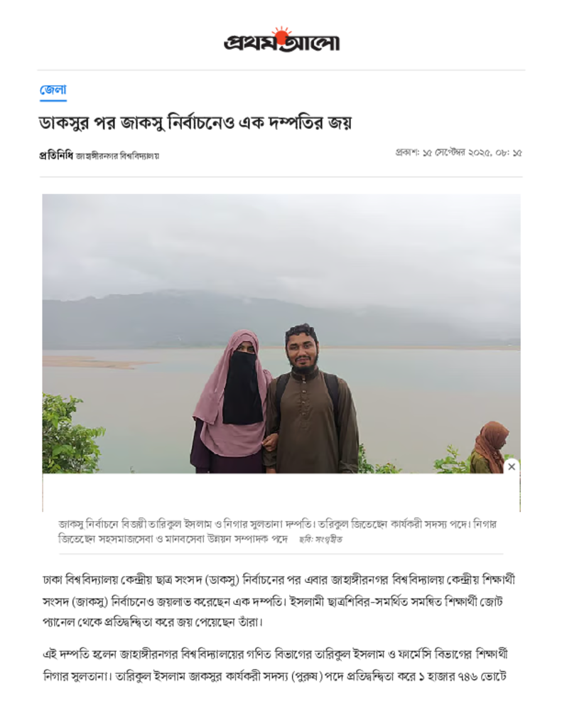The height and width of the screenshot is (728, 562).
Task: Open the জেলা category link
Action: click(x=53, y=90)
